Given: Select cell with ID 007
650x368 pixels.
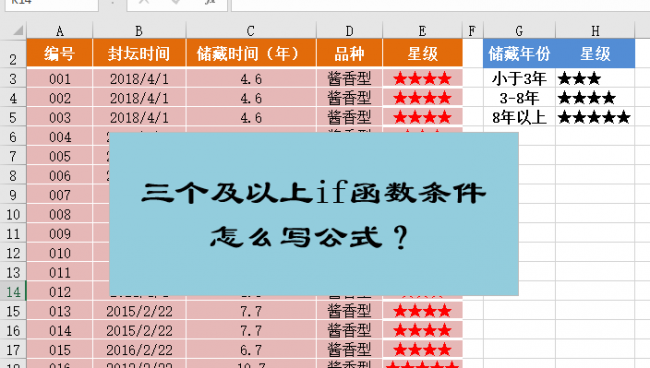Looking at the screenshot, I should pos(60,195).
